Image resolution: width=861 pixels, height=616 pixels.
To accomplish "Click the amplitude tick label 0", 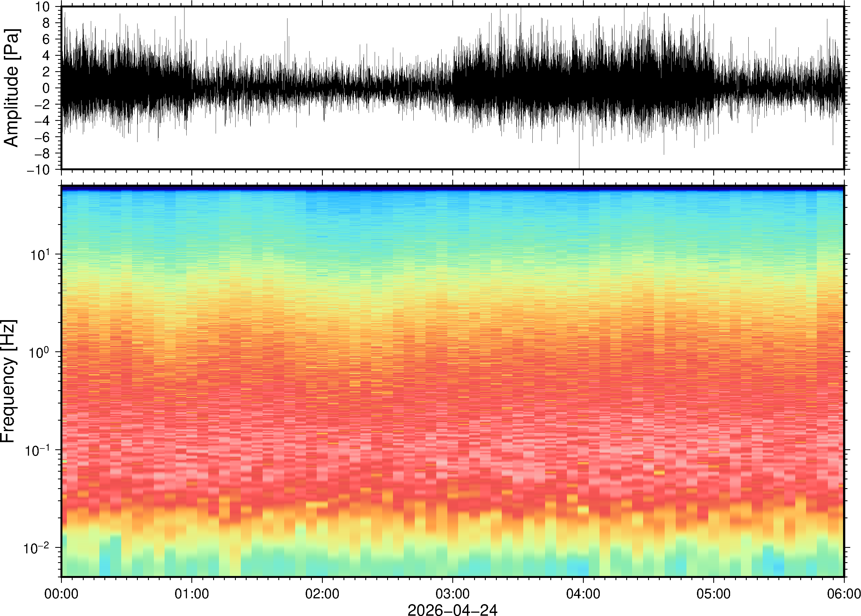I will click(46, 88).
